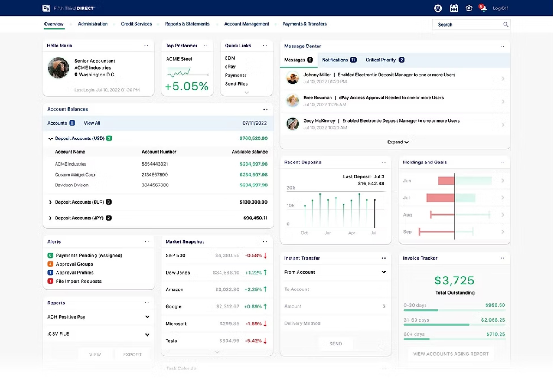Open the Administration menu
The height and width of the screenshot is (392, 553).
point(93,24)
